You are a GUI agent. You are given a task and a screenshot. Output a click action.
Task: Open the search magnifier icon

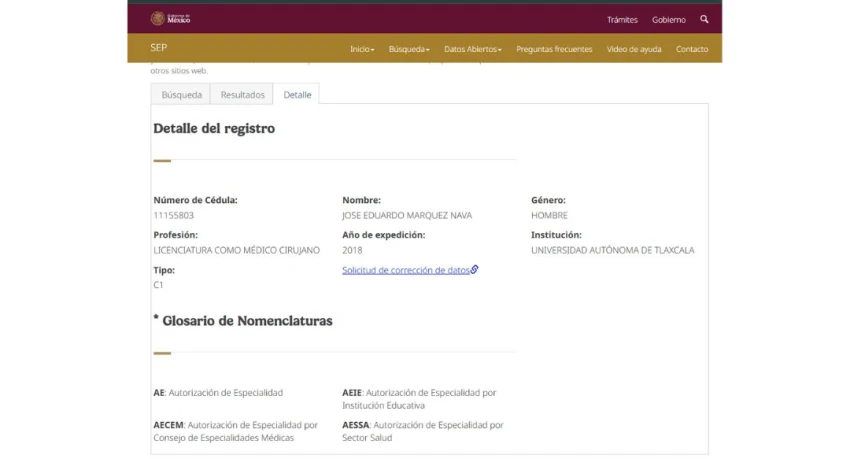click(x=704, y=19)
